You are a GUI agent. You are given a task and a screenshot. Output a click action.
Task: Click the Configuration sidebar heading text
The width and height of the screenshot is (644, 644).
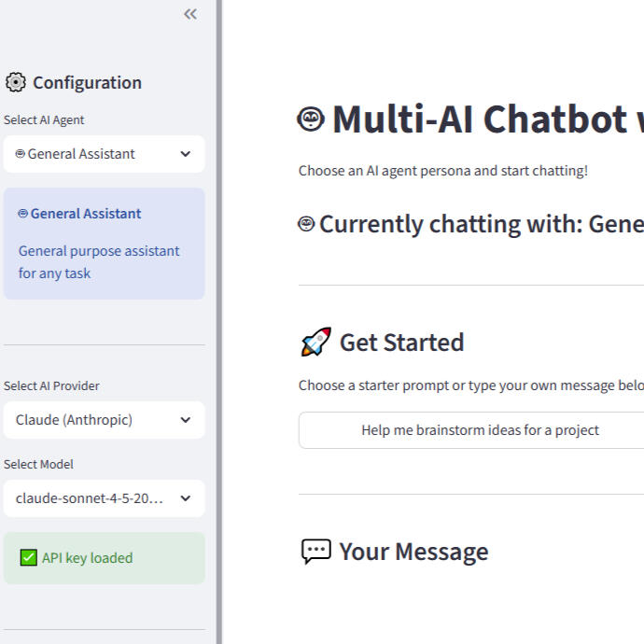[87, 82]
